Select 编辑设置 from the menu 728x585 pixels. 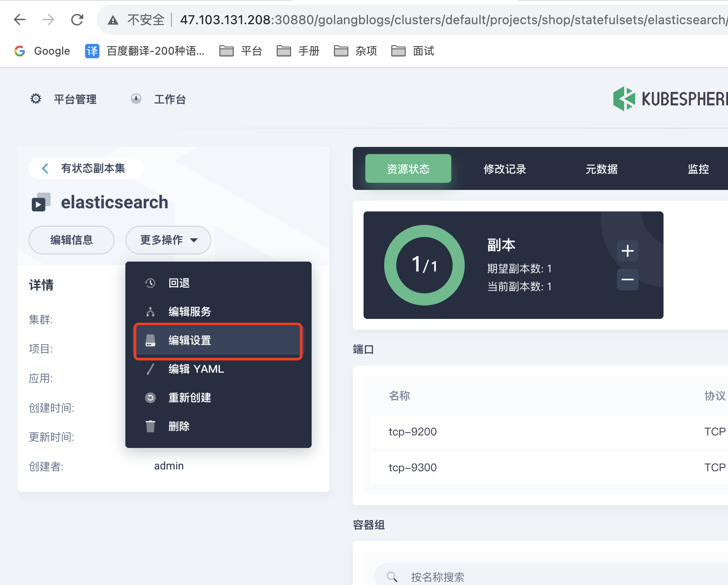218,340
